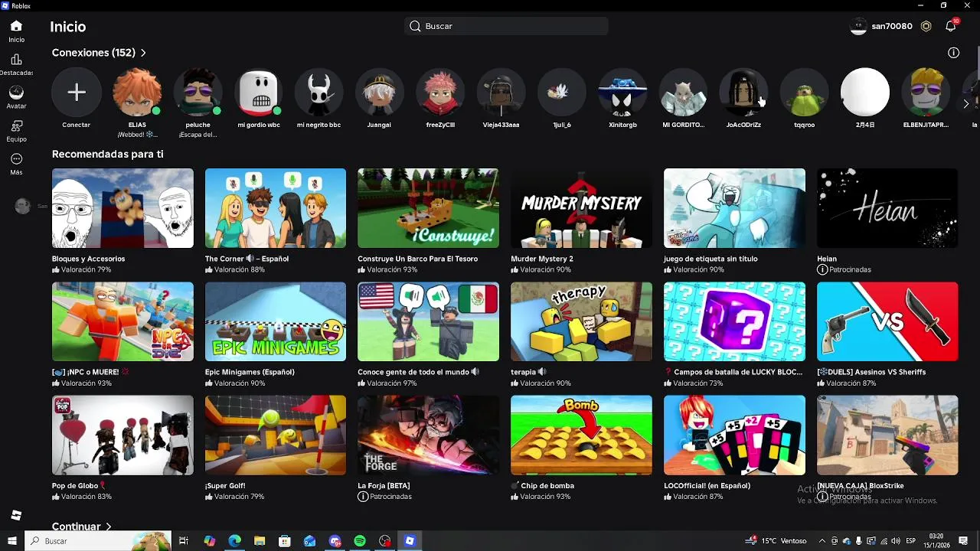Open Chip de bomba game thumbnail
The width and height of the screenshot is (980, 551).
[x=581, y=435]
